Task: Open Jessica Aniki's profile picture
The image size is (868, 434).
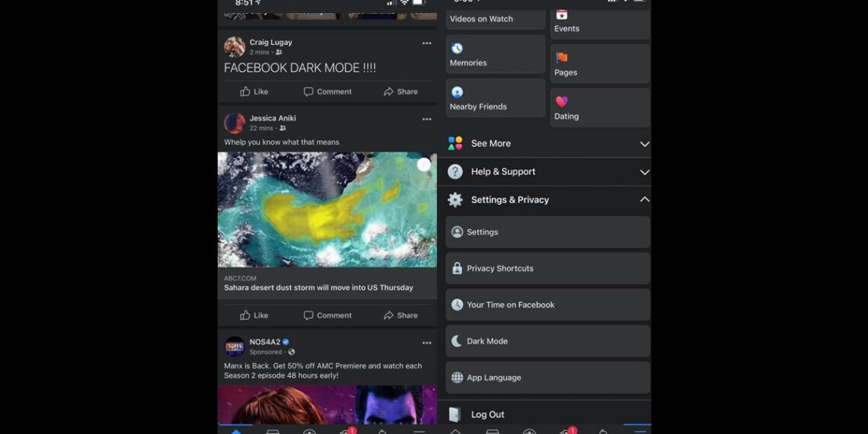Action: click(x=235, y=123)
